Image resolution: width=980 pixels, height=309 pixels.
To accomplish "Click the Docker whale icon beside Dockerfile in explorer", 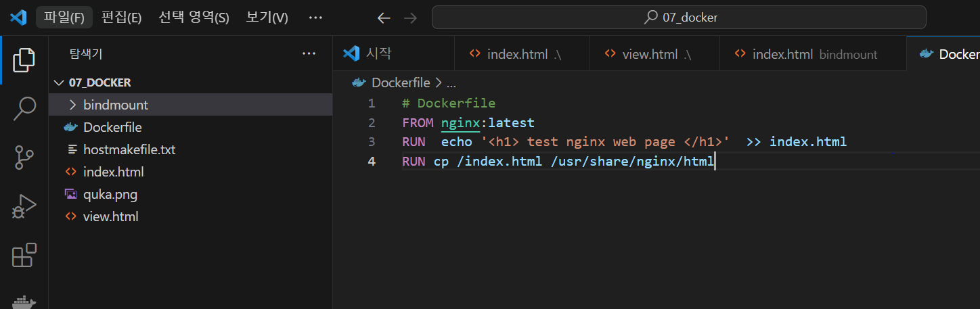I will point(71,127).
